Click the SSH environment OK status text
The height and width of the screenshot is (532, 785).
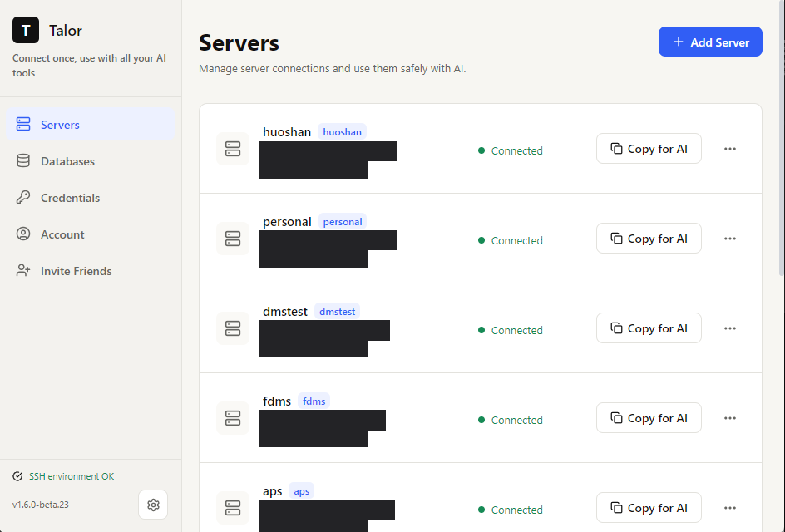(72, 476)
